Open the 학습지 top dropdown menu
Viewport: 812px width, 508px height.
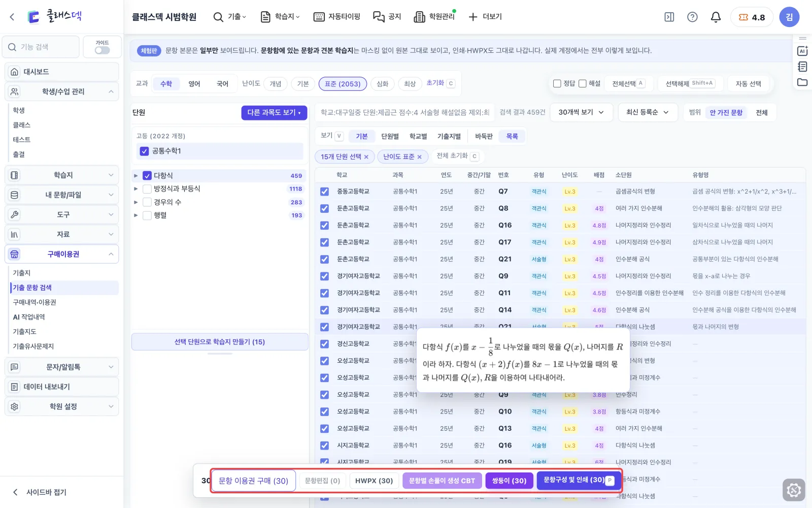click(x=280, y=17)
